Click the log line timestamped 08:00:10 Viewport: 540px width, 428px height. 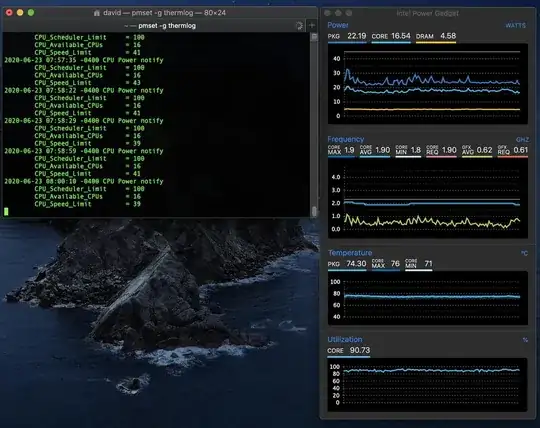84,181
